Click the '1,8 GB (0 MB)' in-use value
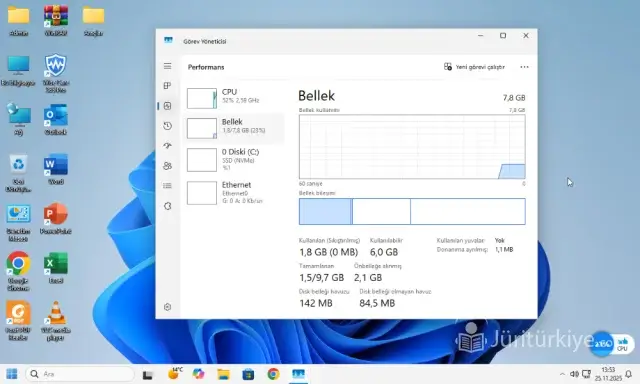Image resolution: width=640 pixels, height=384 pixels. [329, 252]
